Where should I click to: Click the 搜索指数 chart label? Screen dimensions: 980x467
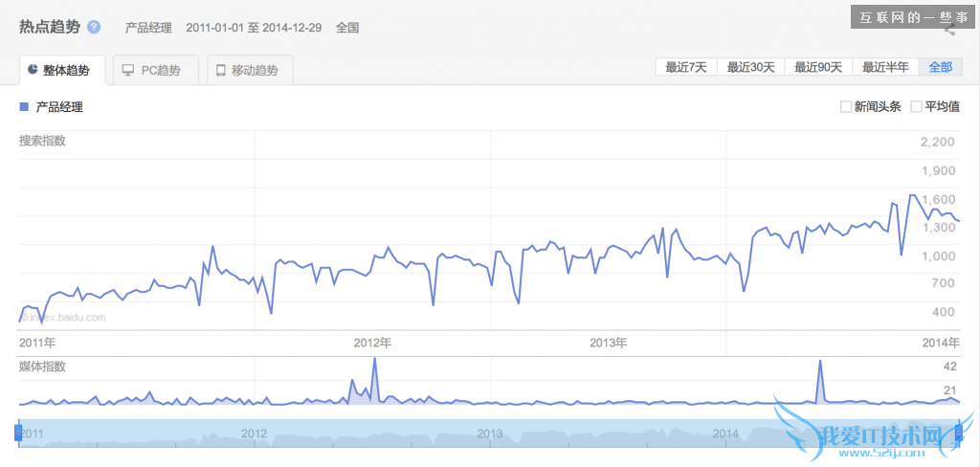click(x=42, y=140)
